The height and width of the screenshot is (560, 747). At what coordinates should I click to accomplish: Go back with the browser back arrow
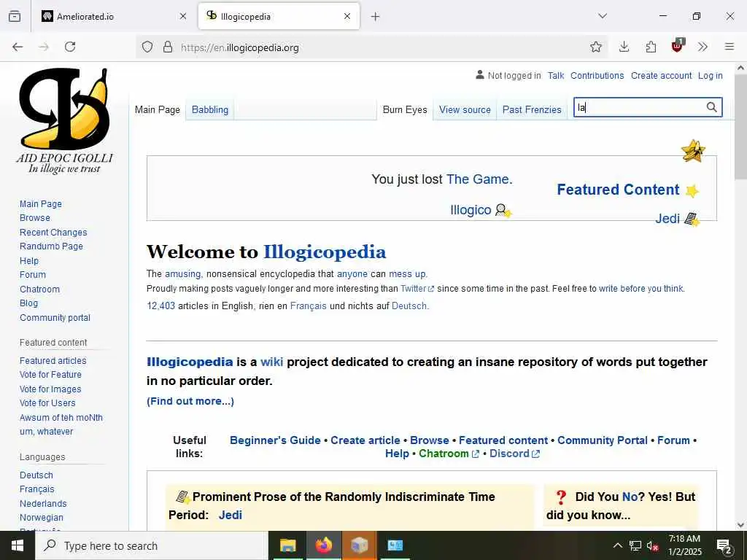click(18, 47)
